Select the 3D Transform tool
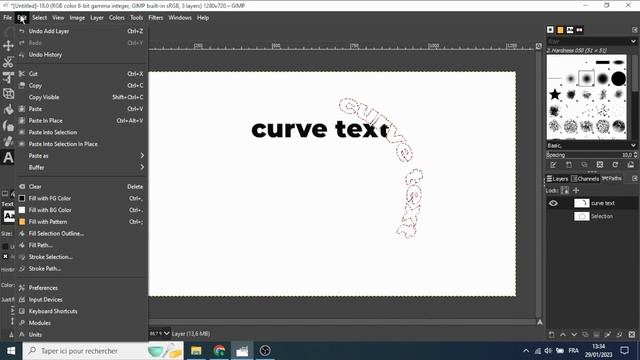This screenshot has width=640, height=360. tap(8, 93)
